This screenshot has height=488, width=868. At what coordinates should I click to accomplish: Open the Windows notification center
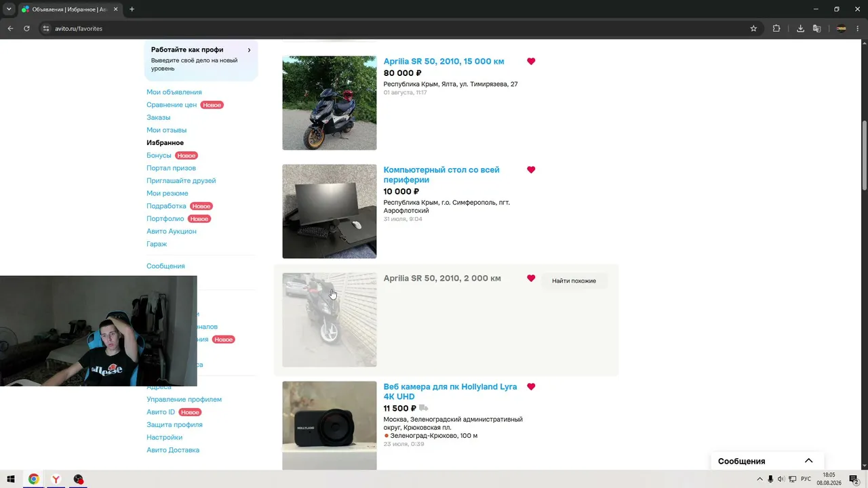coord(854,479)
